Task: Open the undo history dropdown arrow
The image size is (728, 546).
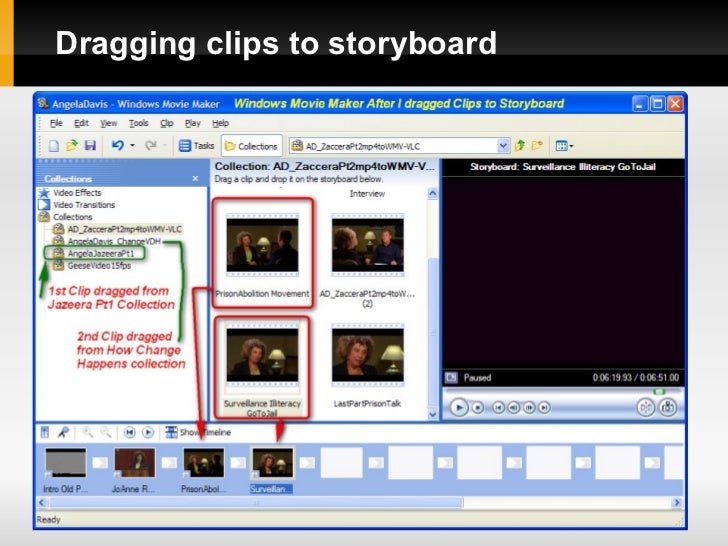Action: click(132, 146)
